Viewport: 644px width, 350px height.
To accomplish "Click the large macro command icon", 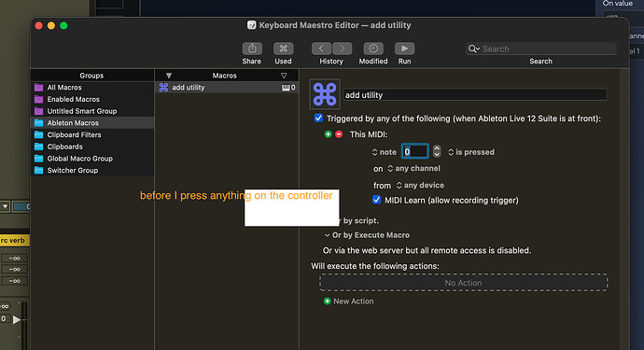I will click(325, 94).
